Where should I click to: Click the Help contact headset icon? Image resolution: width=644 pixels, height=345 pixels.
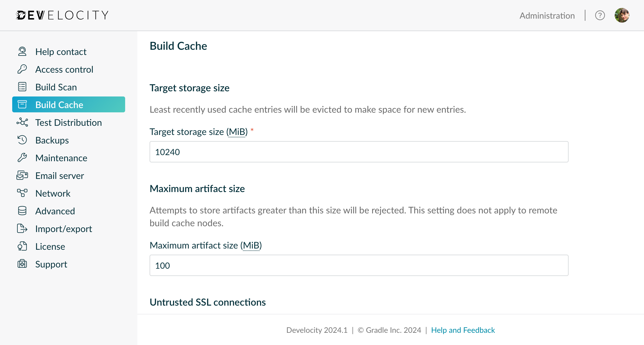coord(22,52)
